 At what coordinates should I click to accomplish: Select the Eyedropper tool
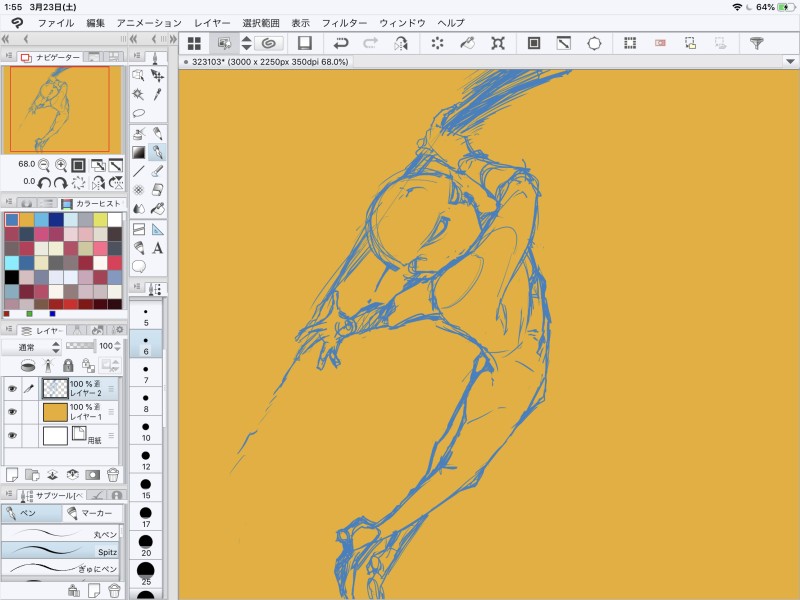pyautogui.click(x=158, y=94)
